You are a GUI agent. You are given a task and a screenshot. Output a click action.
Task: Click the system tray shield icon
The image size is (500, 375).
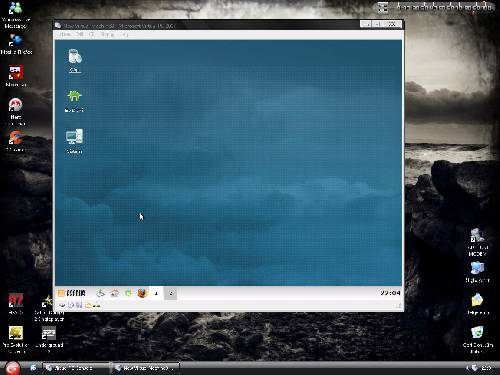474,368
